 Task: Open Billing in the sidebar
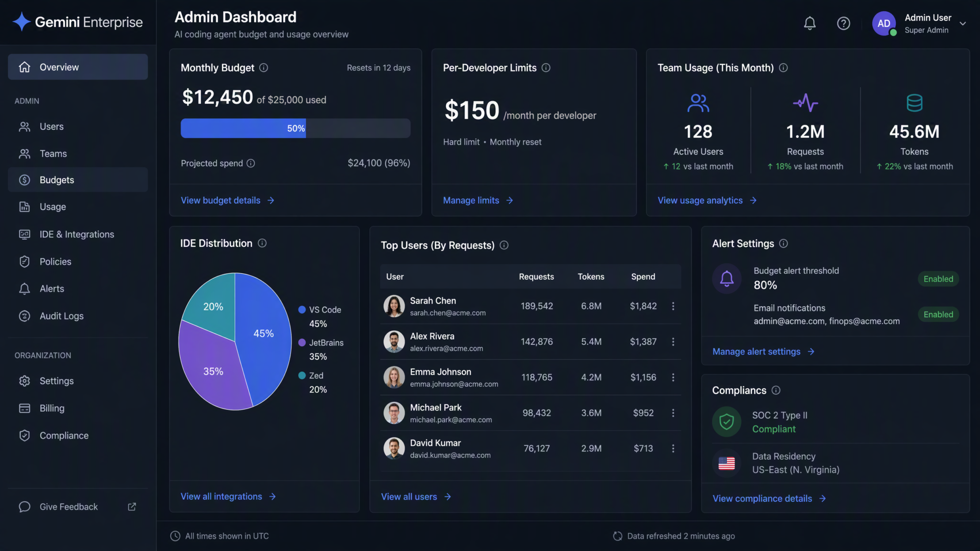coord(78,408)
